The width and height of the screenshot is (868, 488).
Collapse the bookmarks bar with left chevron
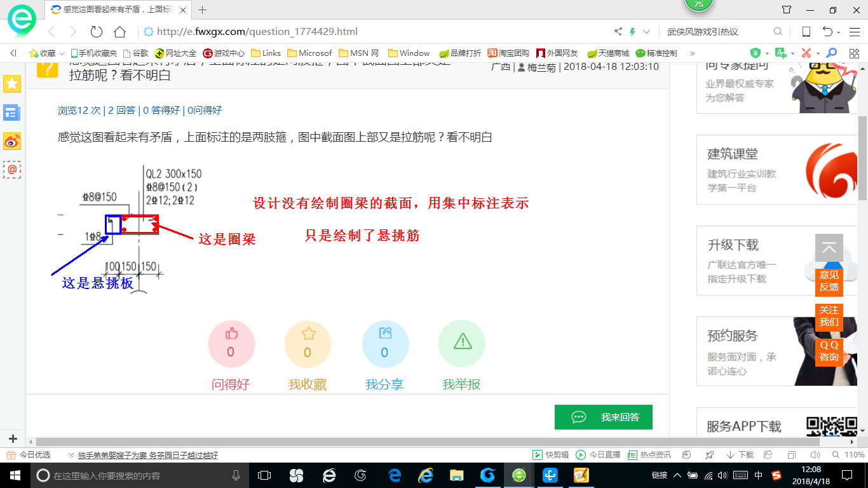(x=13, y=53)
